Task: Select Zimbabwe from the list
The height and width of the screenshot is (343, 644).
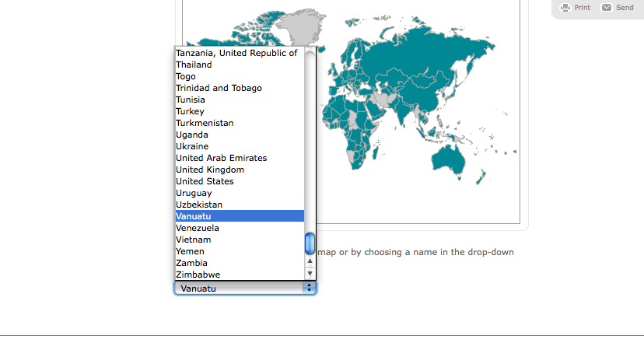Action: click(x=240, y=275)
